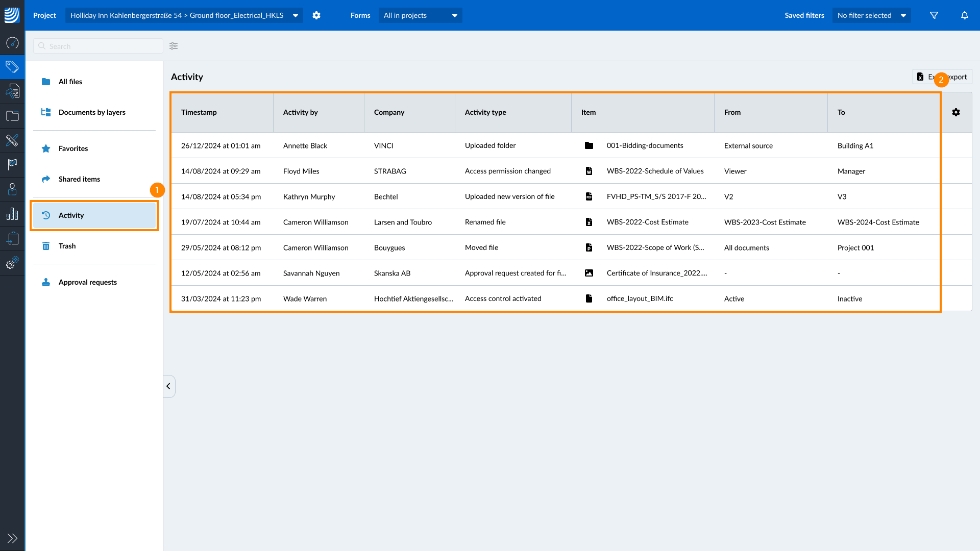Click the Excel export button
This screenshot has width=980, height=551.
(x=942, y=77)
